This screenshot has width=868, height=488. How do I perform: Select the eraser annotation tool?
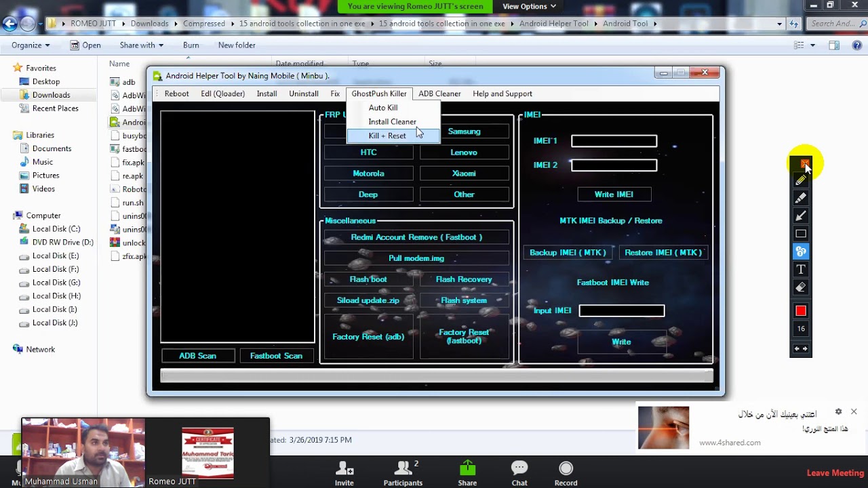801,287
